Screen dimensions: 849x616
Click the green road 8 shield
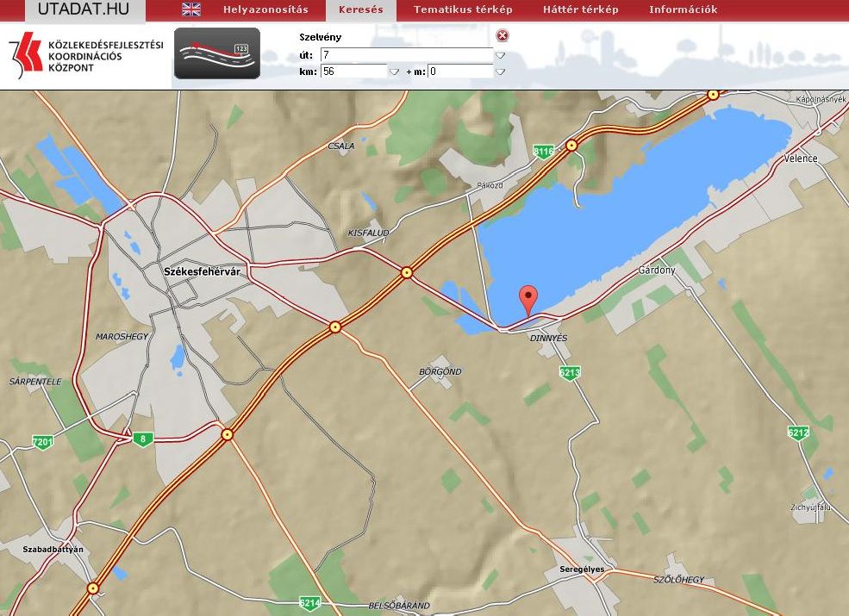[x=143, y=439]
